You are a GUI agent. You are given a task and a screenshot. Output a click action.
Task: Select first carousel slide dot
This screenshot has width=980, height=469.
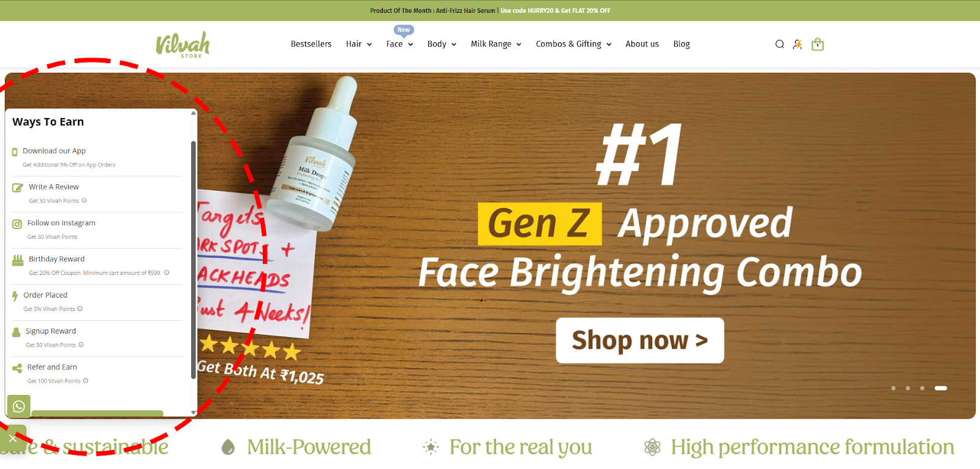893,388
